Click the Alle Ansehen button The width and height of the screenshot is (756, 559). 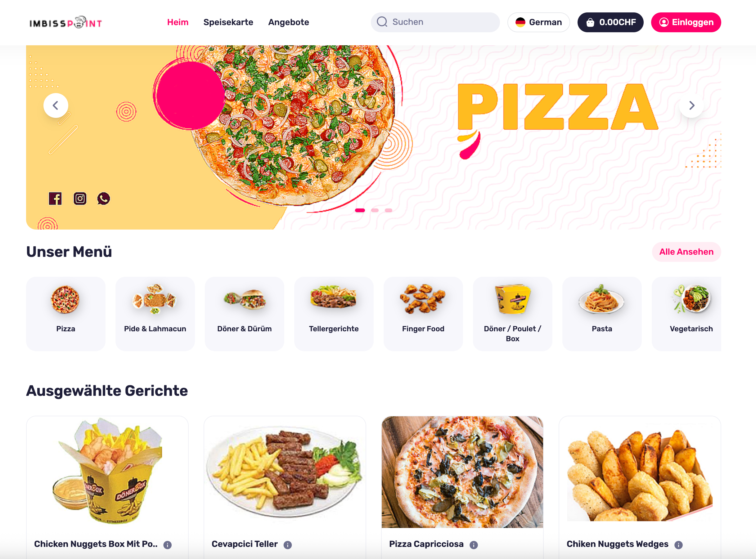click(x=686, y=252)
